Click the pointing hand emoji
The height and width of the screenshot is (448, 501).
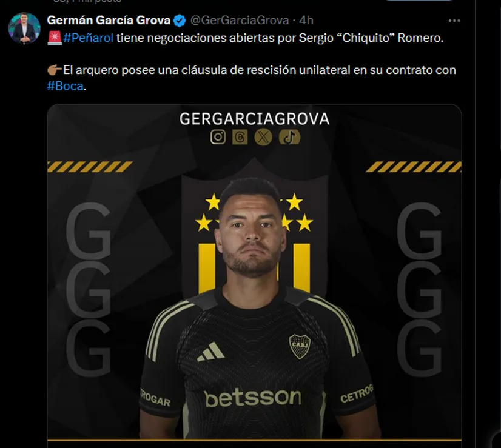tap(55, 70)
